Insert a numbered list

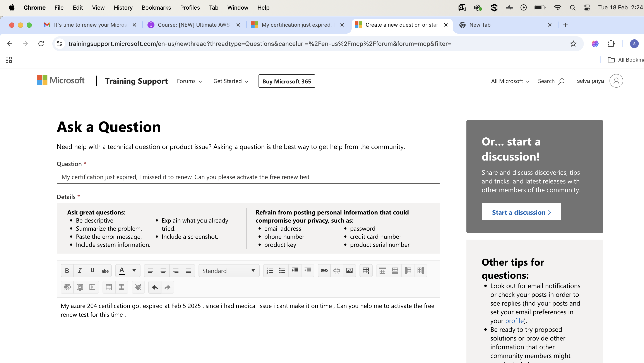269,271
